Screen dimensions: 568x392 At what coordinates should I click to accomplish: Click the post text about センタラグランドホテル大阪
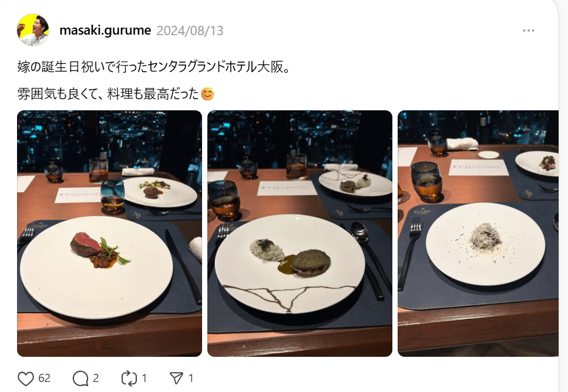[153, 67]
